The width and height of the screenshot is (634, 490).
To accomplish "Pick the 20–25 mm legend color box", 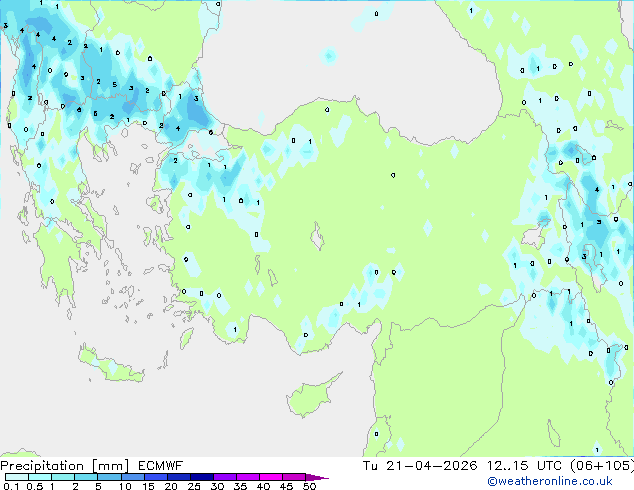I will point(178,477).
